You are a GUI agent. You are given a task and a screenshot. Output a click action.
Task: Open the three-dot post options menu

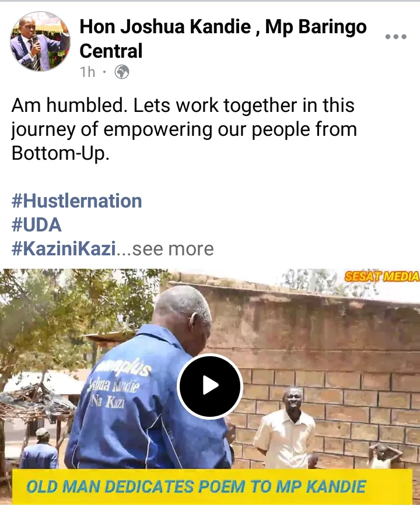coord(395,36)
